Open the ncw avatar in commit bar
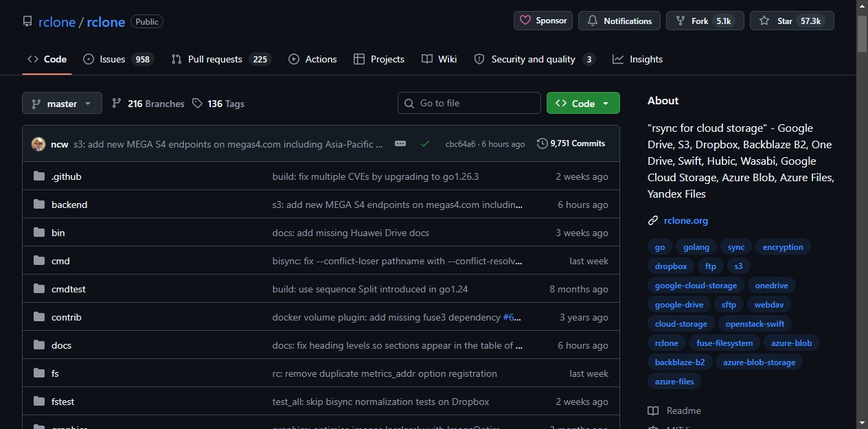 (38, 144)
